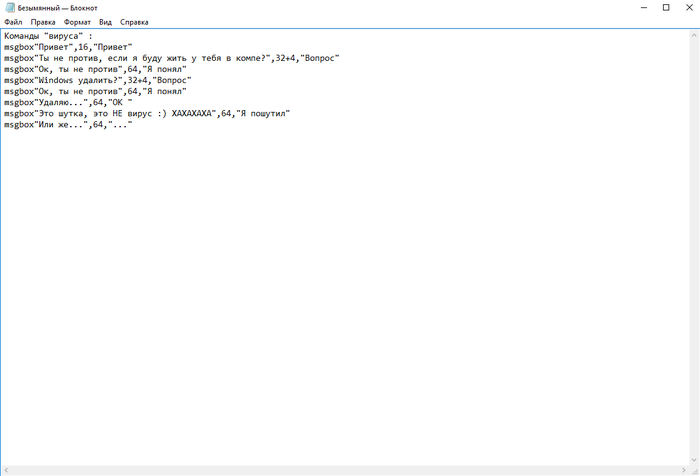Minimize the Блокнот window
This screenshot has height=476, width=700.
coord(644,8)
